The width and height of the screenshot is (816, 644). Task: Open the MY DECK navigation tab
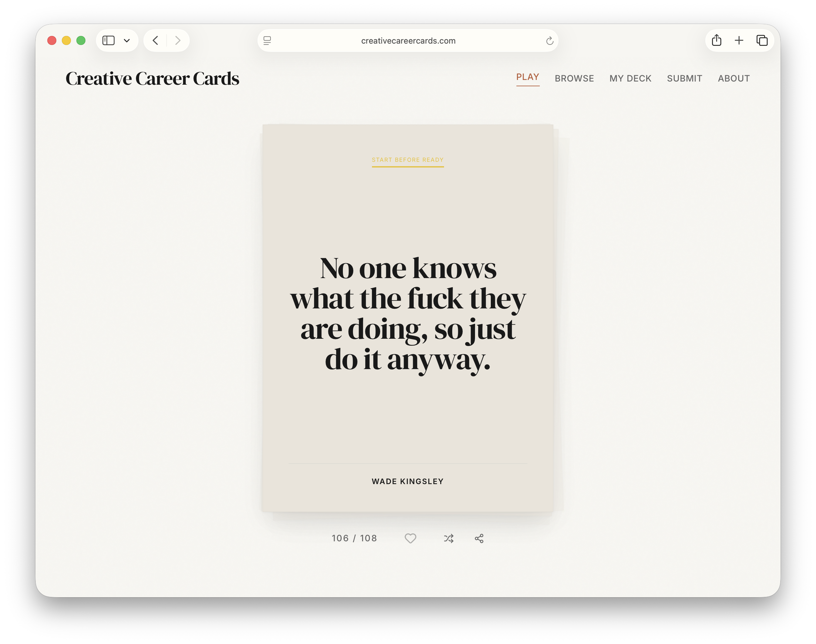(x=630, y=78)
